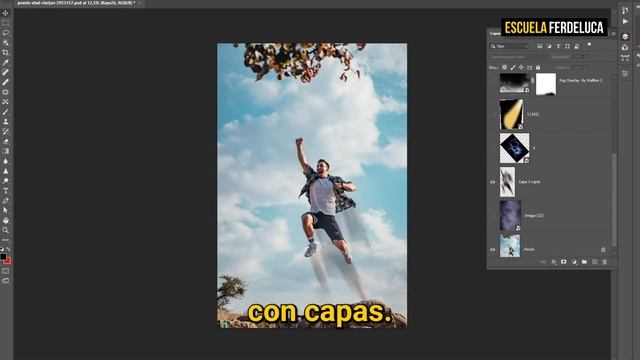The width and height of the screenshot is (640, 360).
Task: Create a new layer group
Action: pos(584,262)
